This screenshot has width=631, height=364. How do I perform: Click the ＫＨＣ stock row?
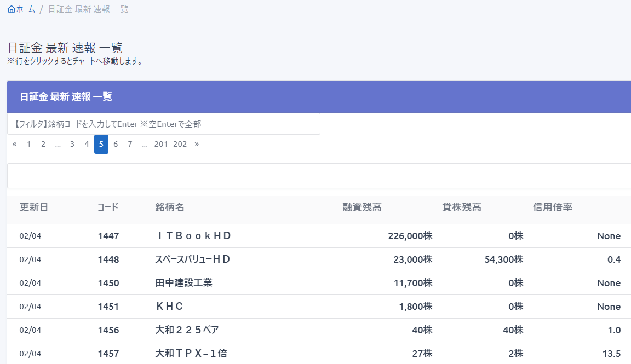pyautogui.click(x=169, y=307)
